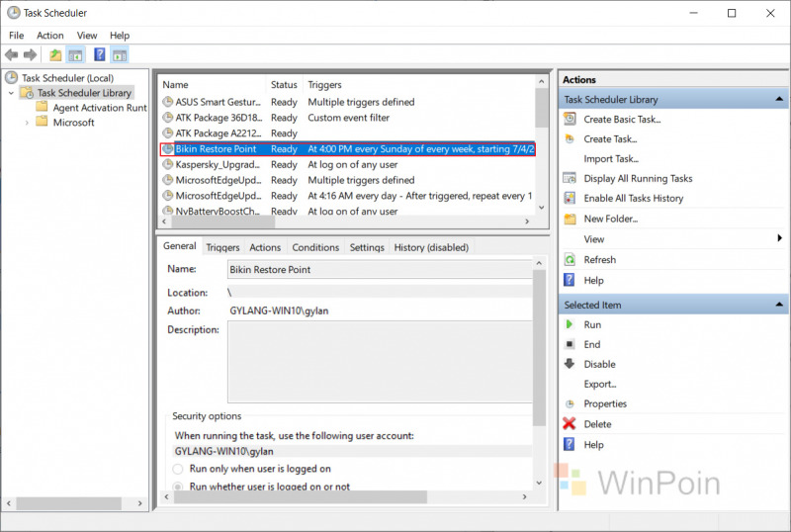Click the details pane vertical scrollbar down arrow
Image resolution: width=791 pixels, height=532 pixels.
(539, 483)
